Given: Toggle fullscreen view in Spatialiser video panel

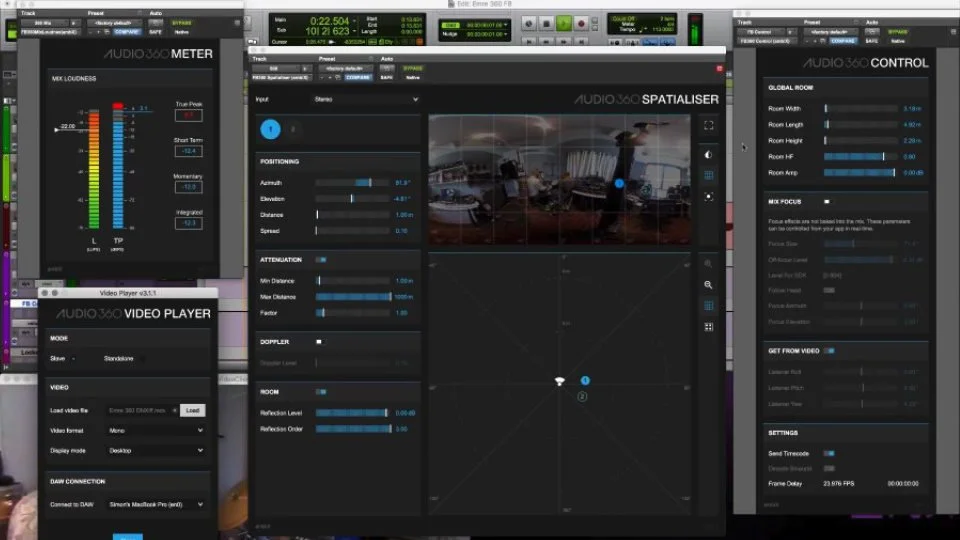Looking at the screenshot, I should tap(708, 126).
